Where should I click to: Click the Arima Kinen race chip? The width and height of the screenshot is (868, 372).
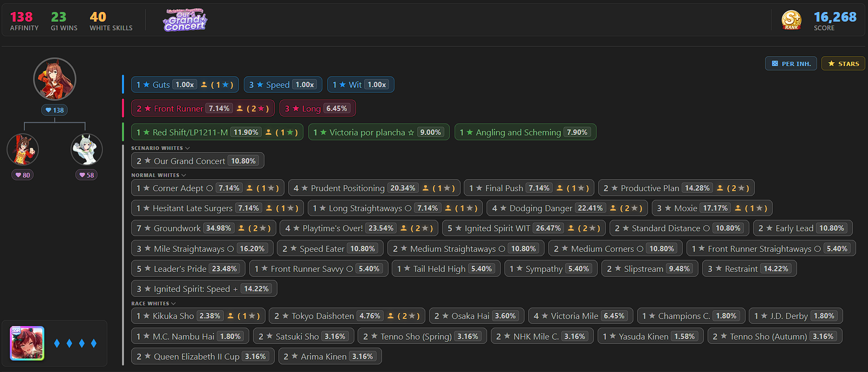[x=331, y=356]
